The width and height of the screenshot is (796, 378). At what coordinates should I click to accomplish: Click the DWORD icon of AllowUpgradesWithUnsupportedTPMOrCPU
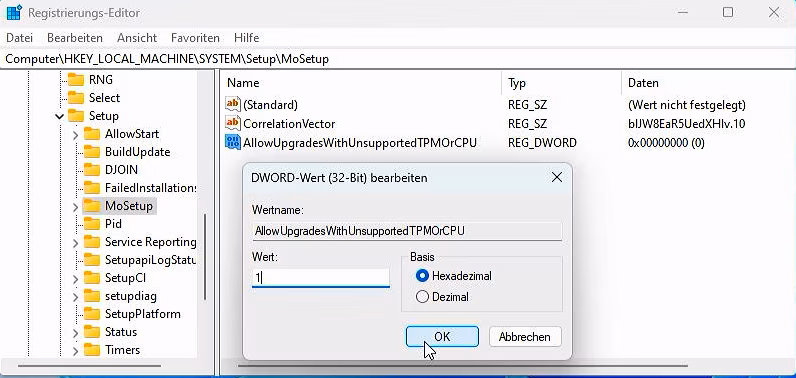click(233, 143)
